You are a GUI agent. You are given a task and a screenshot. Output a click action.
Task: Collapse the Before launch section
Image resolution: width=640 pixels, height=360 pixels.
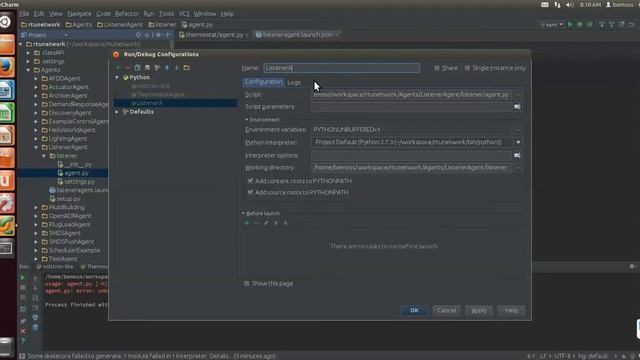(x=243, y=213)
